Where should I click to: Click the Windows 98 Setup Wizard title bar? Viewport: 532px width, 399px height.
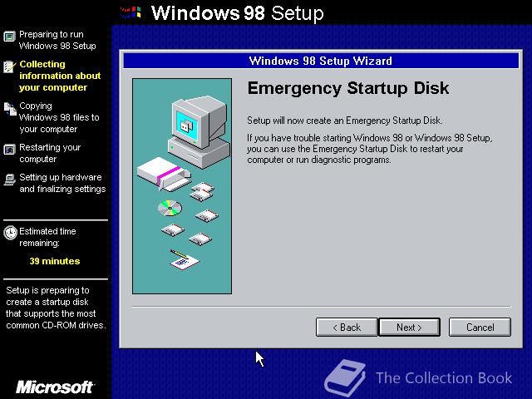(321, 61)
